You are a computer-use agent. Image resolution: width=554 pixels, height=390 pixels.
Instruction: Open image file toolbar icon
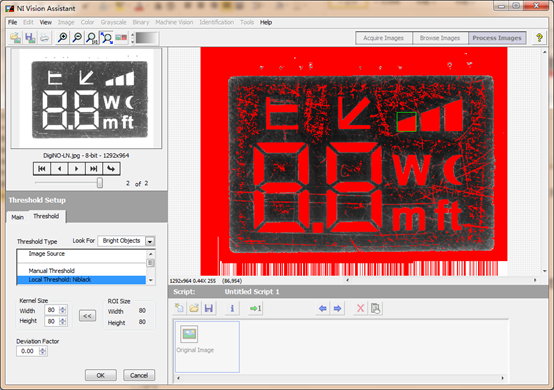[x=15, y=38]
